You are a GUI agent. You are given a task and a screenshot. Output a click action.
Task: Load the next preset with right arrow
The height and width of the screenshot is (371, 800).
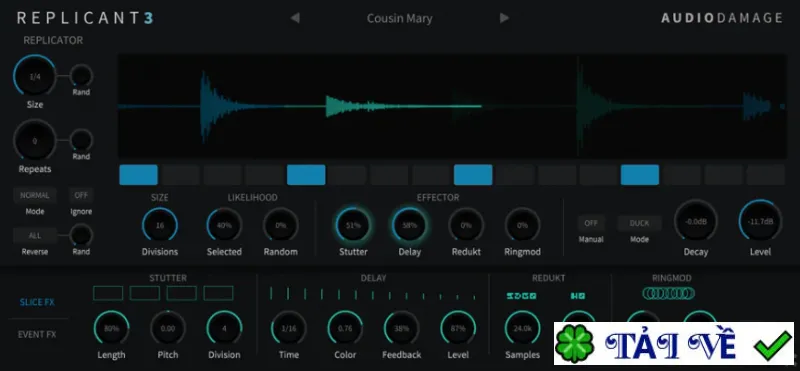pos(504,18)
